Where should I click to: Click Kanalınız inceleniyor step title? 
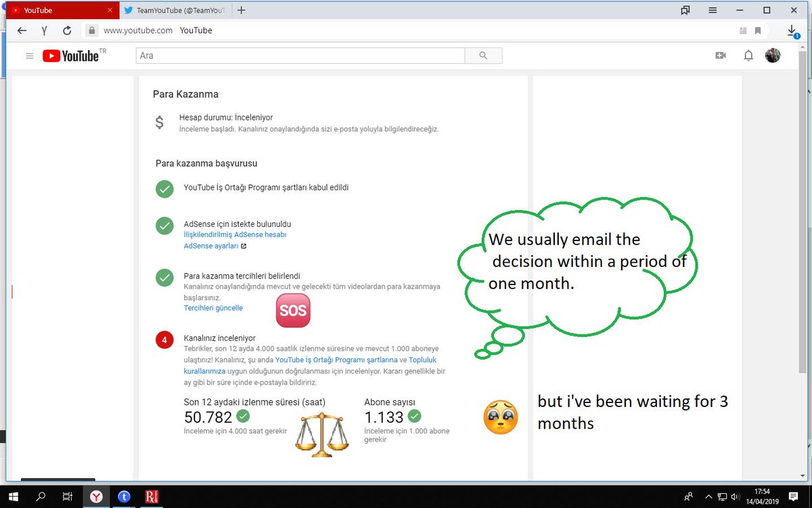[x=220, y=337]
